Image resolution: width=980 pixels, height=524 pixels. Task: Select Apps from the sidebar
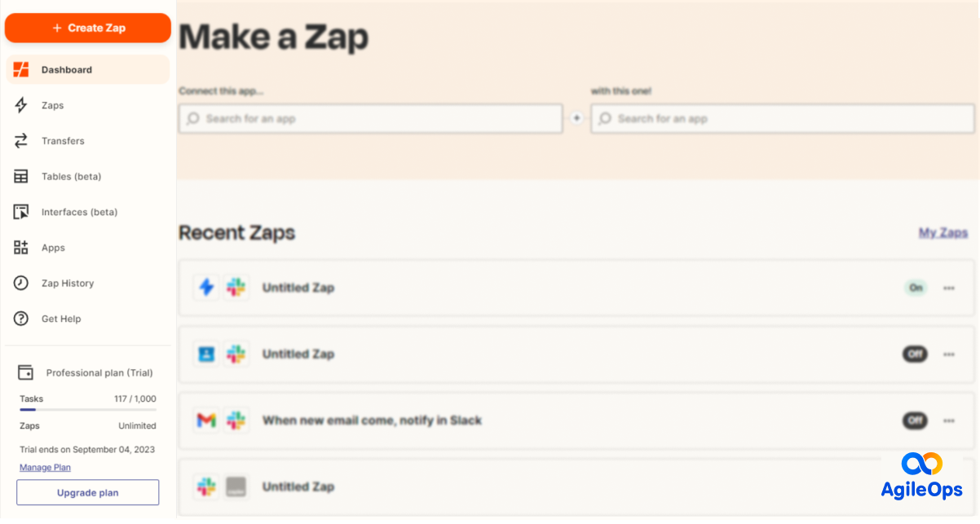52,247
